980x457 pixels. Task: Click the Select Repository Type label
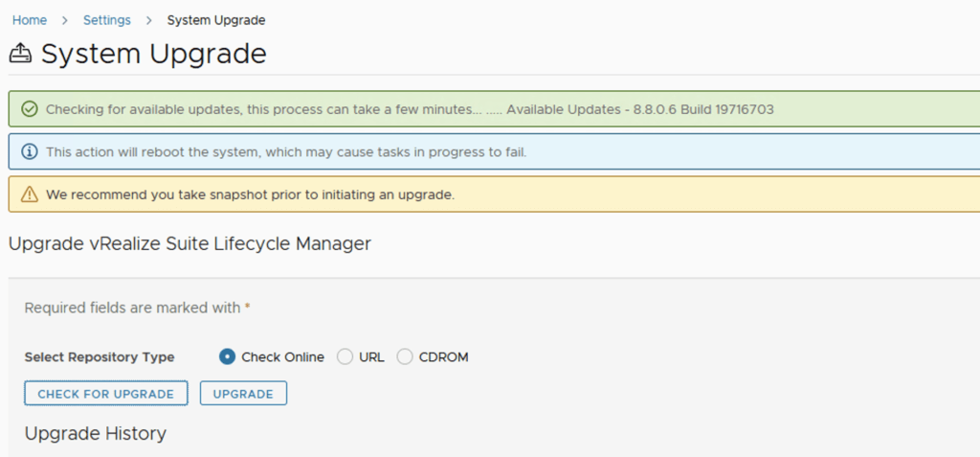pos(100,357)
